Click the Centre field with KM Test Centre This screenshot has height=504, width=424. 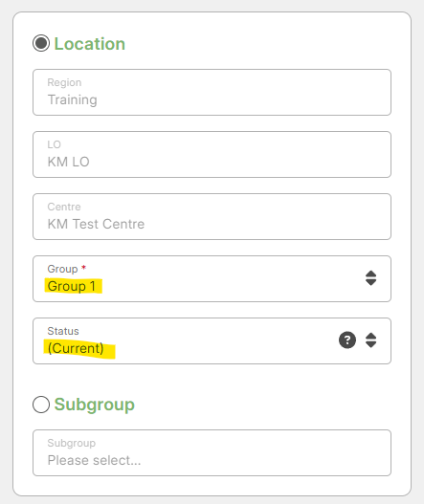click(212, 217)
